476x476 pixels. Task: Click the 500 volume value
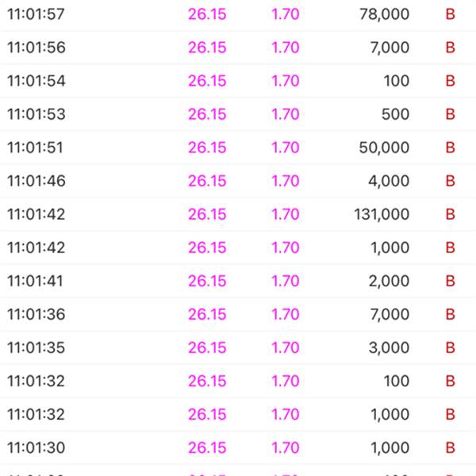click(395, 114)
